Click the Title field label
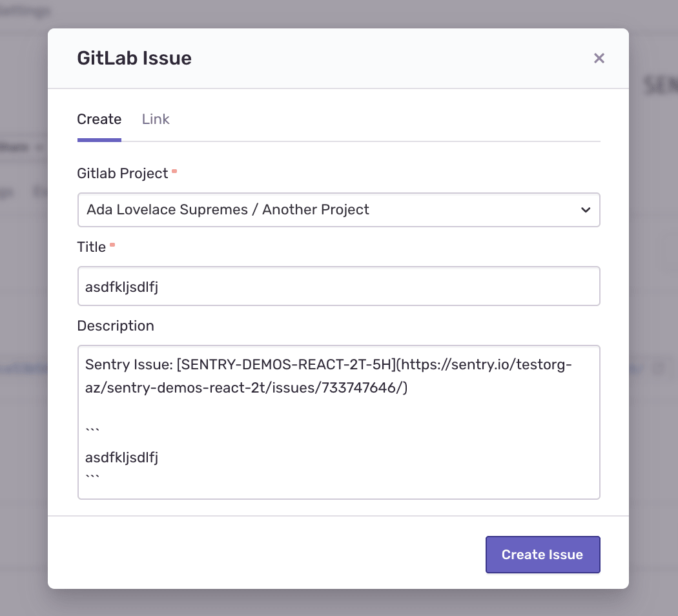Viewport: 678px width, 616px height. [92, 247]
